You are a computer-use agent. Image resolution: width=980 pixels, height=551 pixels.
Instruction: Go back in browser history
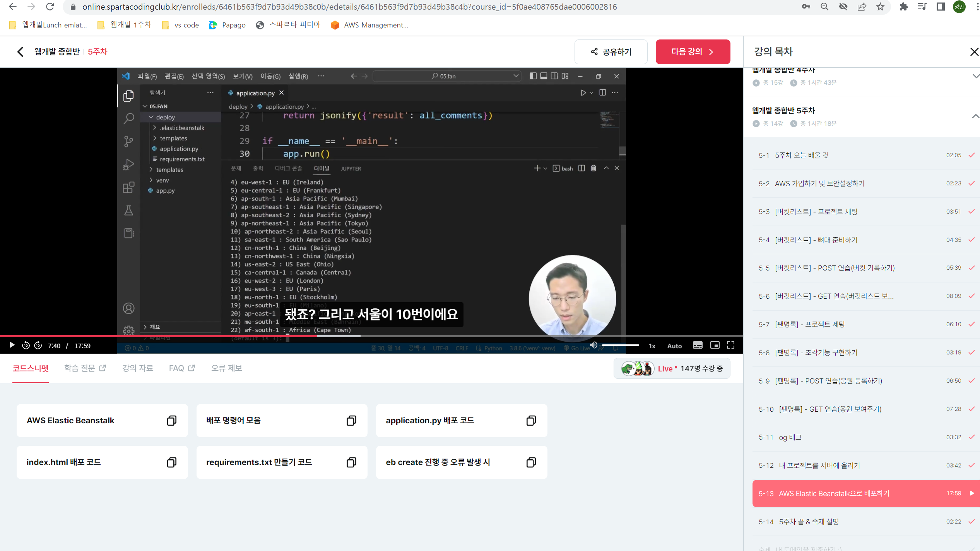(13, 7)
